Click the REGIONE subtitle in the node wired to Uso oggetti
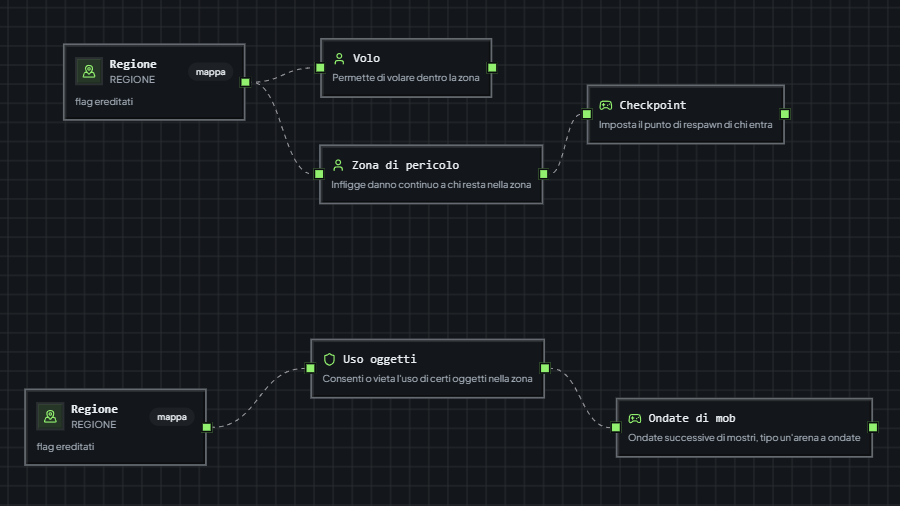 (94, 425)
